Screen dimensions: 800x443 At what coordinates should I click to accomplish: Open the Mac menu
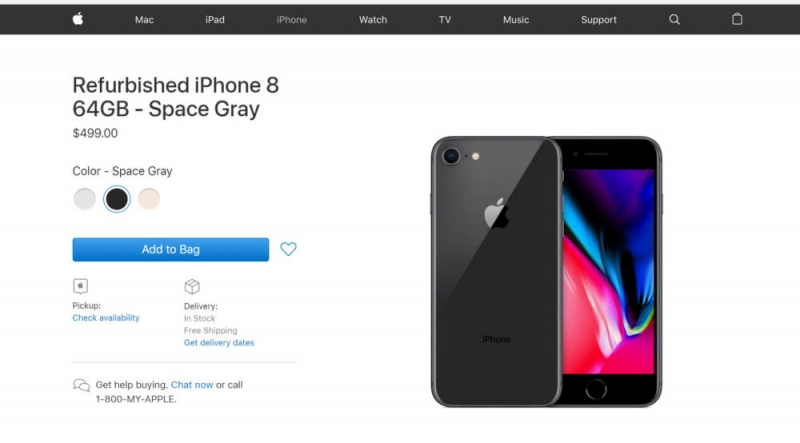[x=144, y=20]
